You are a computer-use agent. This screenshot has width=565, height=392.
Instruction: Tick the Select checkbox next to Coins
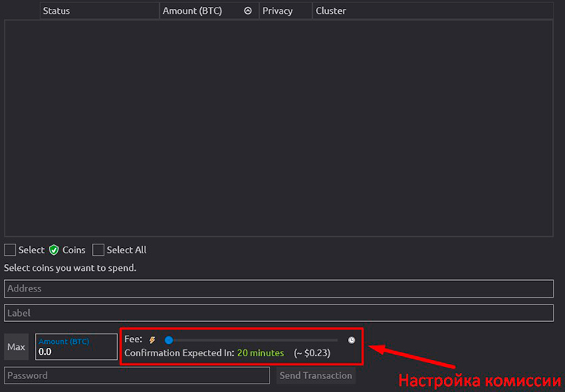pos(10,250)
